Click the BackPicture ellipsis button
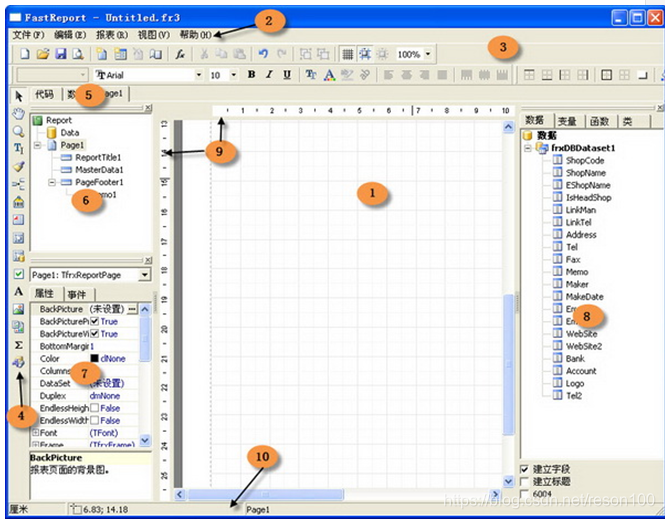The width and height of the screenshot is (665, 519). (x=132, y=309)
